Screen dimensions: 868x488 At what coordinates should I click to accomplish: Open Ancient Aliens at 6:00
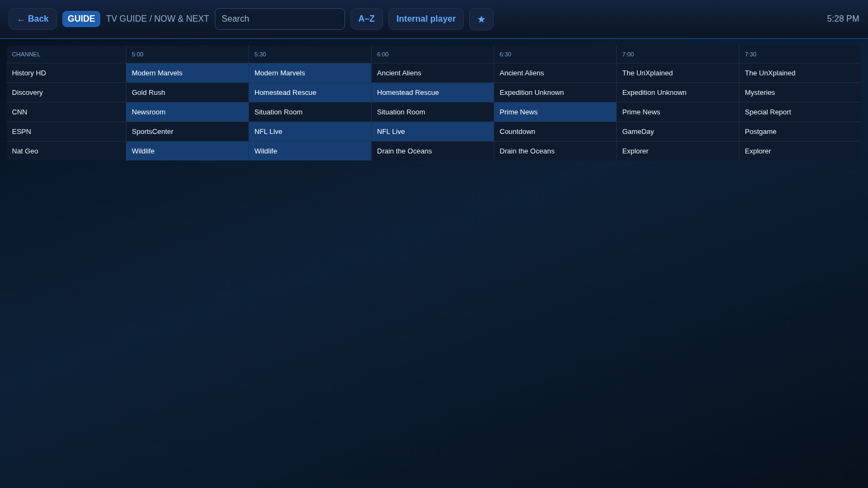tap(432, 73)
